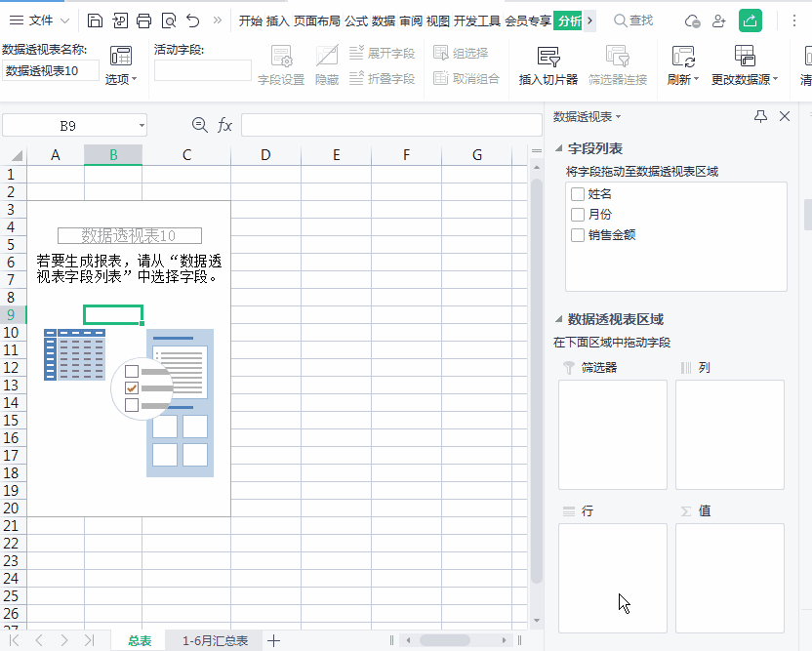Click the green share button
812x651 pixels.
click(x=750, y=20)
